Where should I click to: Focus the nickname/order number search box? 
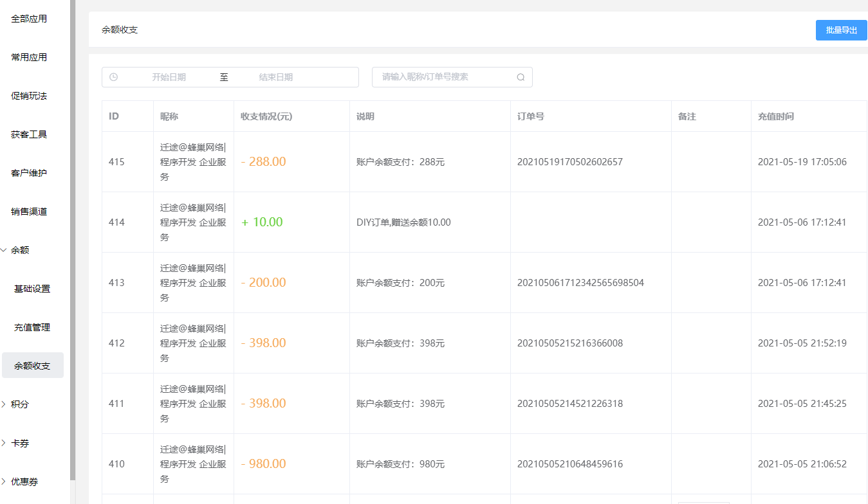coord(444,77)
